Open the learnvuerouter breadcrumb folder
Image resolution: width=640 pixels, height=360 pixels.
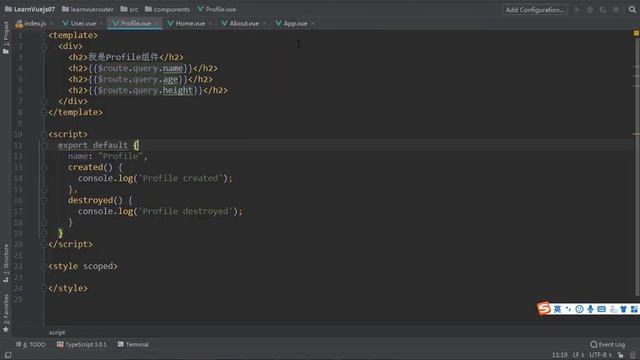(x=88, y=9)
